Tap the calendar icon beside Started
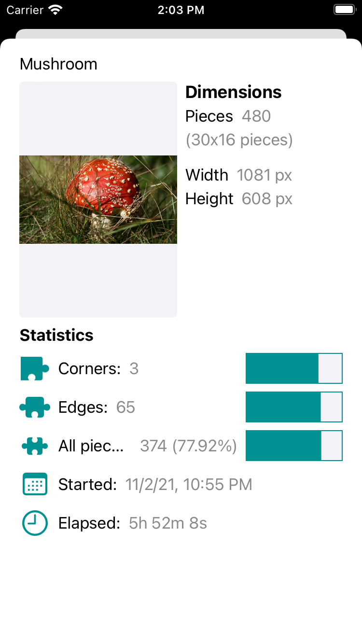 (x=35, y=484)
